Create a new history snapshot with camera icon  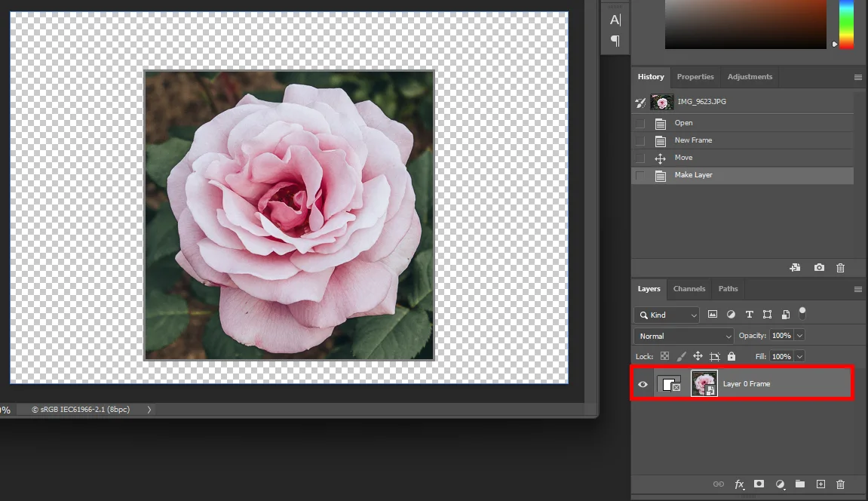coord(819,267)
